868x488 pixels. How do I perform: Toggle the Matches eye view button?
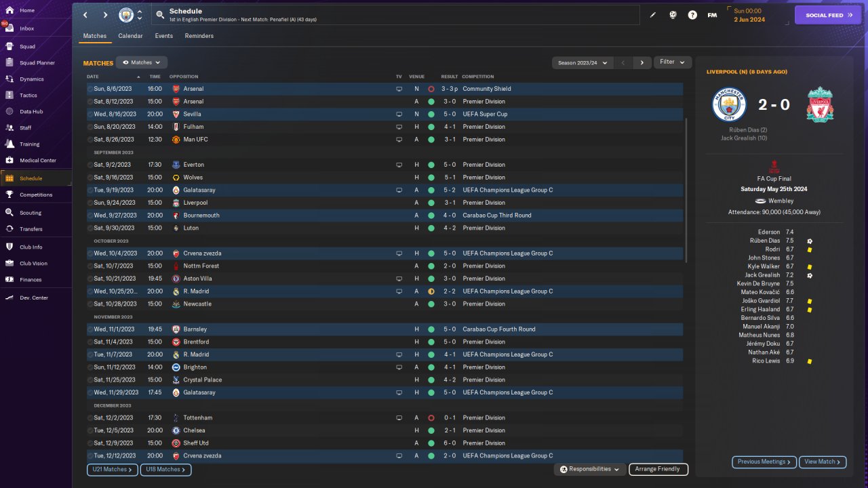142,62
